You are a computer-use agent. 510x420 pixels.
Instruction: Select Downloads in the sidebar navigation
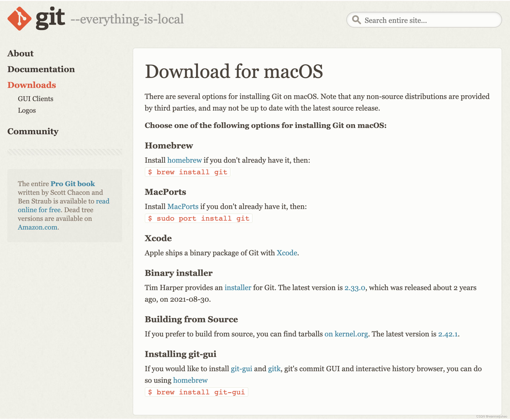(x=32, y=85)
